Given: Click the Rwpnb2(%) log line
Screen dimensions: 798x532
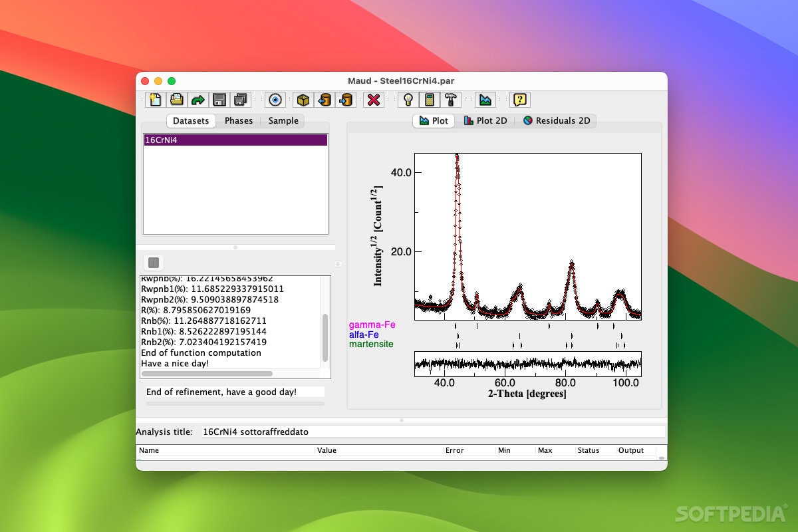Looking at the screenshot, I should 209,299.
